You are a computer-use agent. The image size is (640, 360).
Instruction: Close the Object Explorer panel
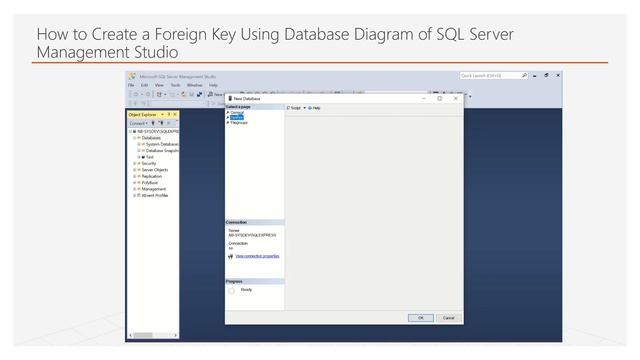pyautogui.click(x=175, y=115)
